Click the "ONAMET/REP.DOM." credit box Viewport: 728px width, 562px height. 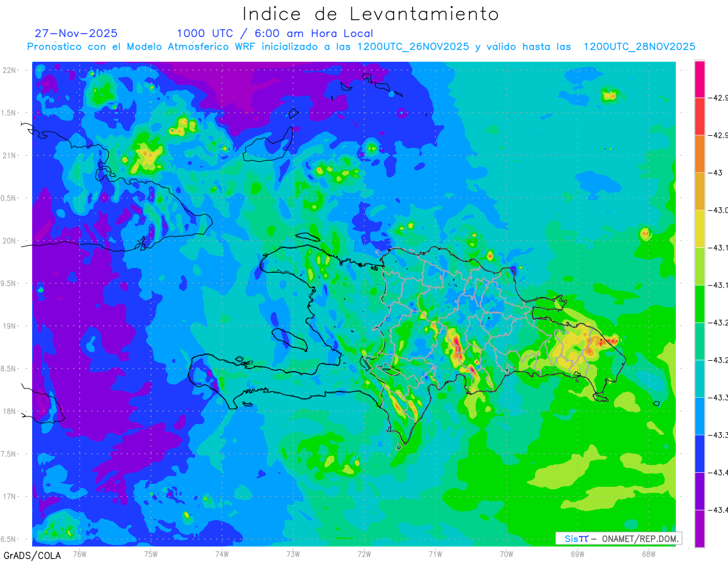tap(618, 538)
